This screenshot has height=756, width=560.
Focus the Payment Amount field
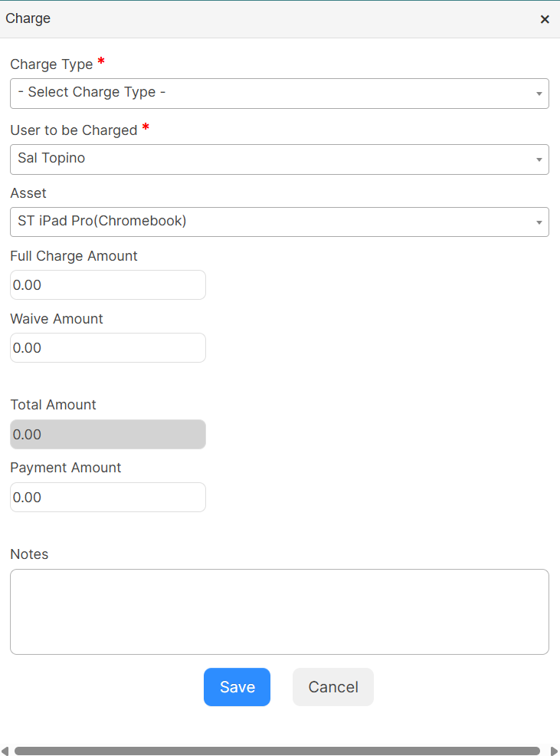[x=108, y=497]
